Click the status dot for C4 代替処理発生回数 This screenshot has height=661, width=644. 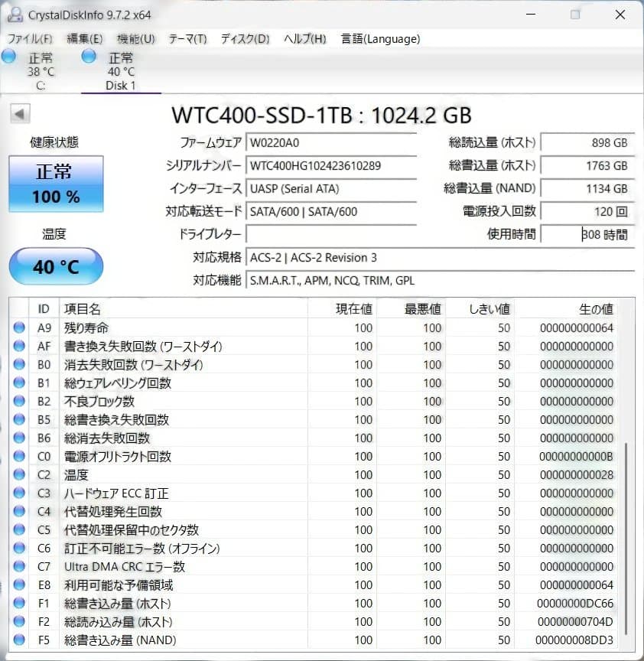[x=19, y=511]
